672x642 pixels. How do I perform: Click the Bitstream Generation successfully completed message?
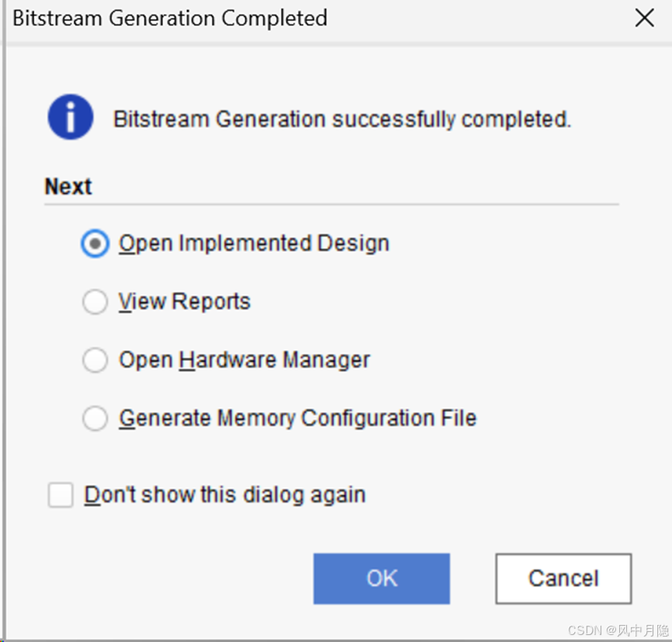[x=342, y=119]
